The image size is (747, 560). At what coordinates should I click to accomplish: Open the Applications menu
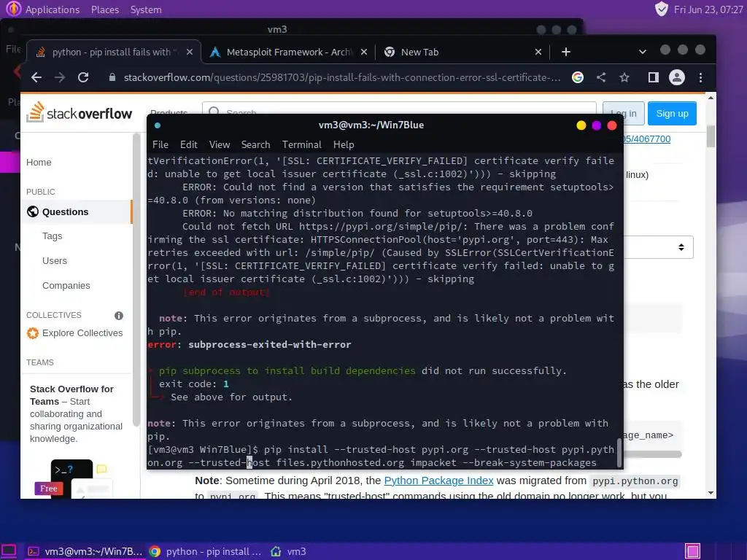53,9
